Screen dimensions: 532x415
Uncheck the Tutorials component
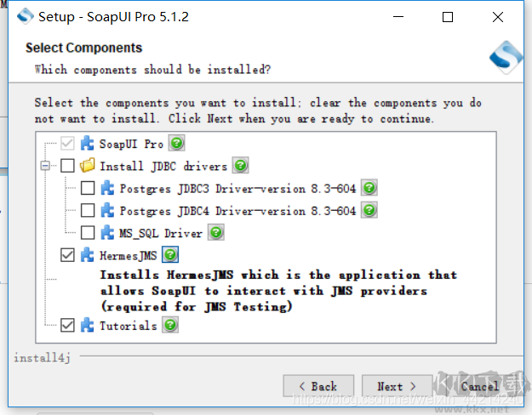tap(67, 325)
